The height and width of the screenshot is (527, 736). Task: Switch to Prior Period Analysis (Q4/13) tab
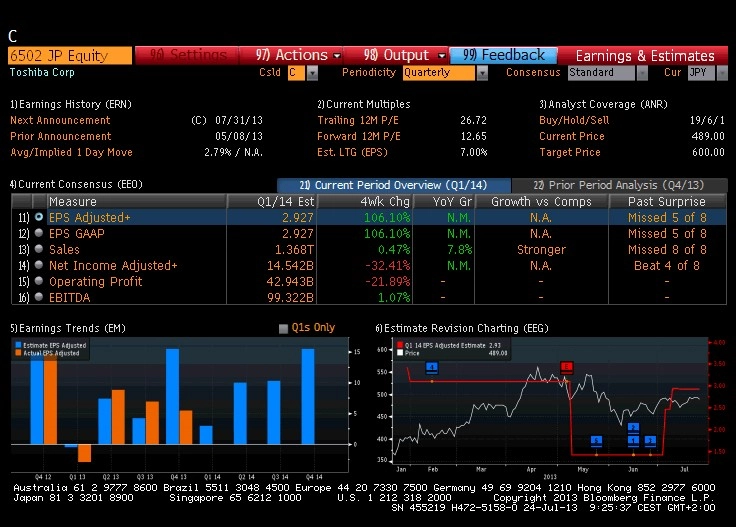click(x=619, y=185)
